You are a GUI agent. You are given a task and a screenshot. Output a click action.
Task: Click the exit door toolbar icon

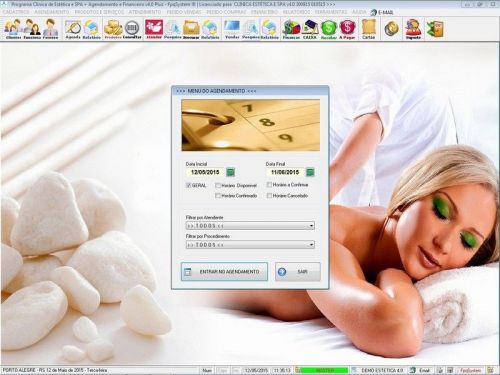tap(435, 29)
